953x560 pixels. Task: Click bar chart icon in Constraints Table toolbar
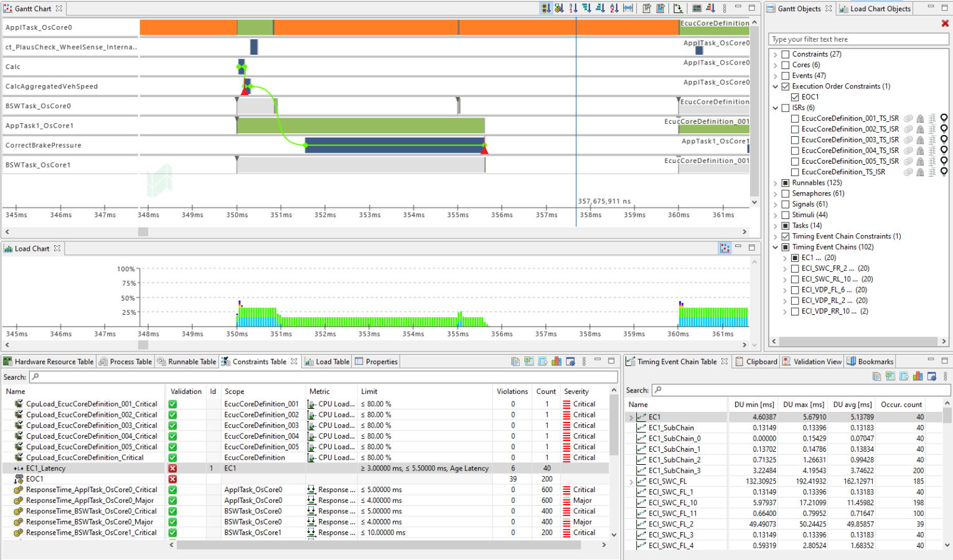[556, 361]
